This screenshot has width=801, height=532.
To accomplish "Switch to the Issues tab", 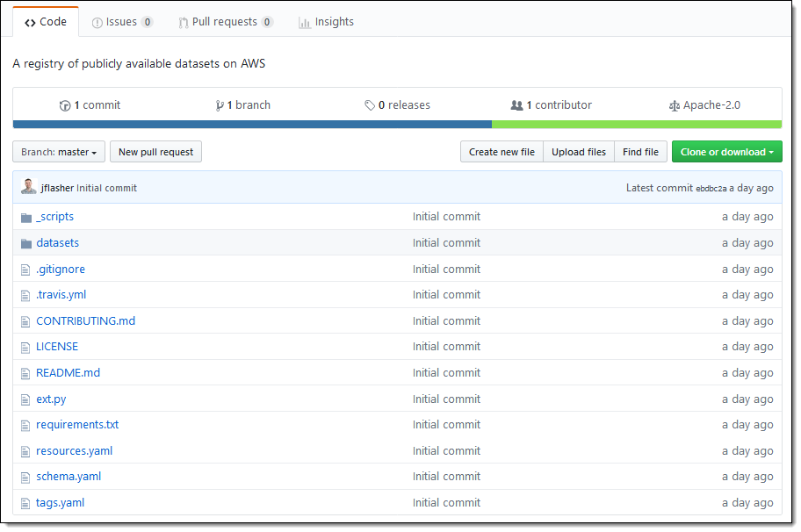I will pyautogui.click(x=122, y=22).
